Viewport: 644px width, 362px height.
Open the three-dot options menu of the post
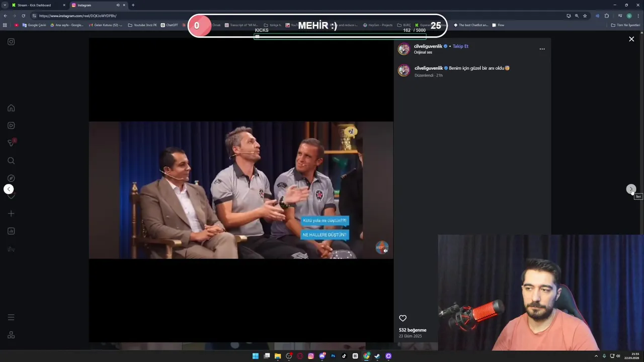[x=542, y=49]
